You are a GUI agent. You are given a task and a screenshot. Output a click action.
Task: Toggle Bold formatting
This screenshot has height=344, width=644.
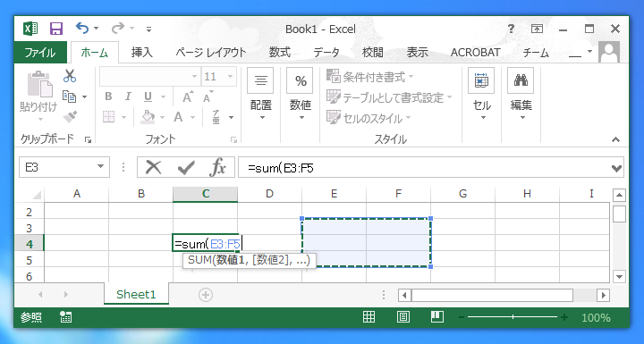point(108,96)
